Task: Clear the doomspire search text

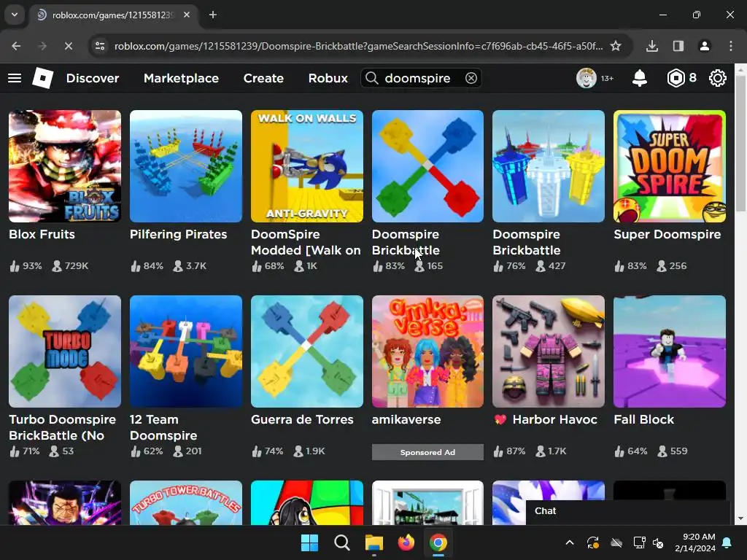Action: (471, 78)
